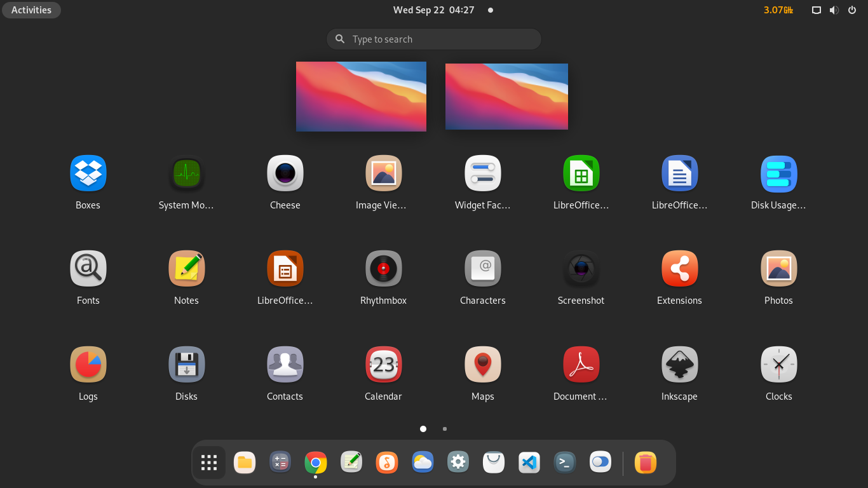Image resolution: width=868 pixels, height=488 pixels.
Task: Open the Extensions app
Action: point(679,269)
